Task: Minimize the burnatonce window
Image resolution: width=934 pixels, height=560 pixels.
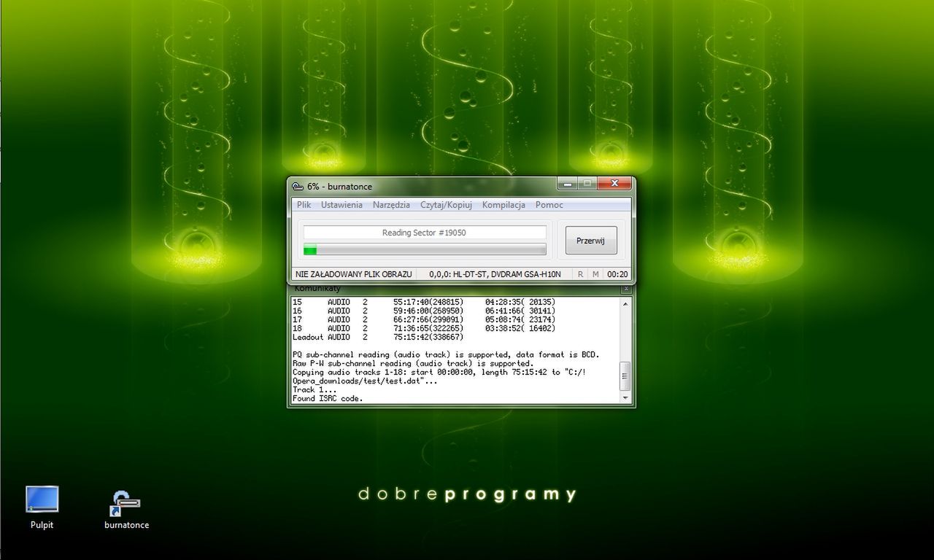Action: point(567,184)
